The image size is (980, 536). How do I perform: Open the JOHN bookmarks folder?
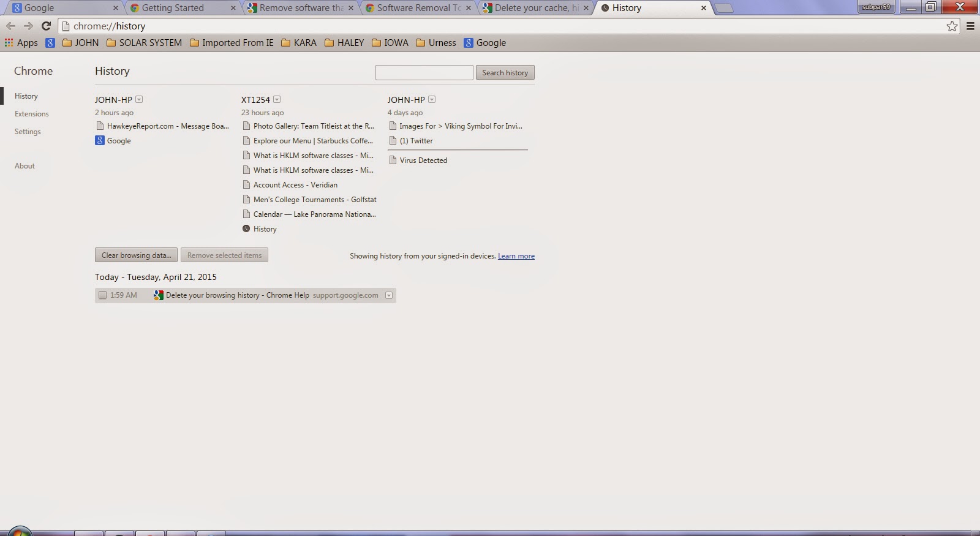coord(80,43)
